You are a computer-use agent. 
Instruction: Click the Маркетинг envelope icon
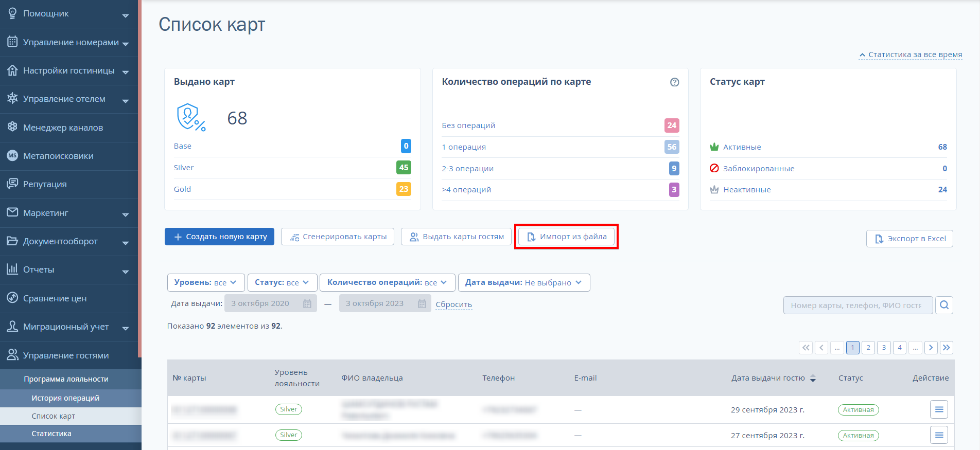coord(12,212)
